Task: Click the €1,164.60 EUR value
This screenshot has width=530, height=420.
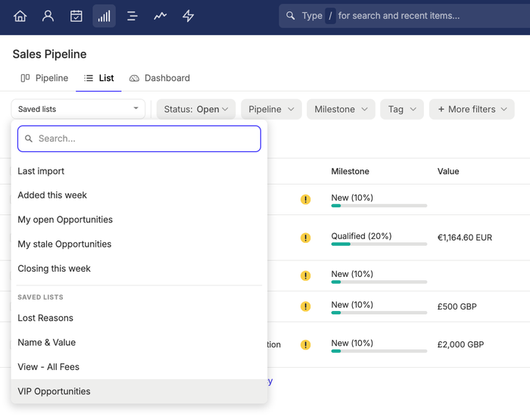Action: tap(465, 238)
